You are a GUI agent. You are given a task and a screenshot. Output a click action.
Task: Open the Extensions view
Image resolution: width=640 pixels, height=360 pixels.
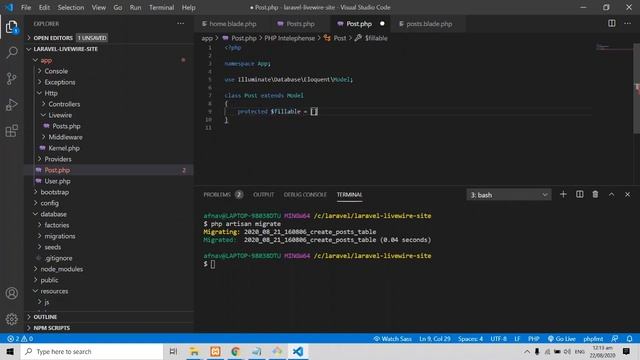pyautogui.click(x=12, y=131)
